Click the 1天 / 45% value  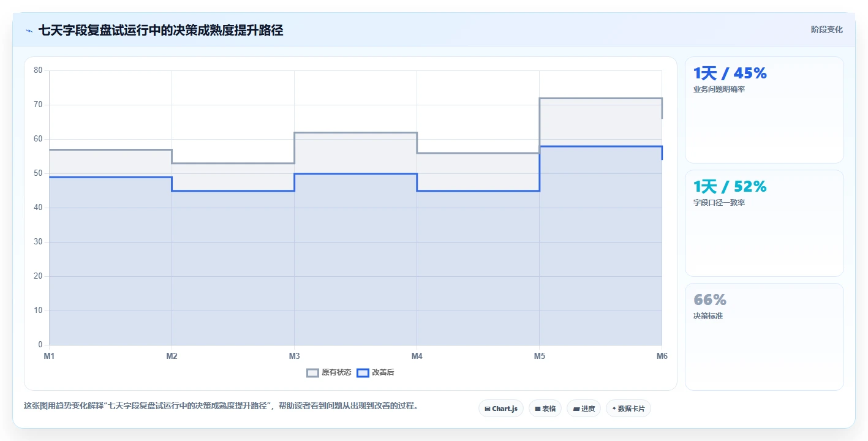coord(730,73)
